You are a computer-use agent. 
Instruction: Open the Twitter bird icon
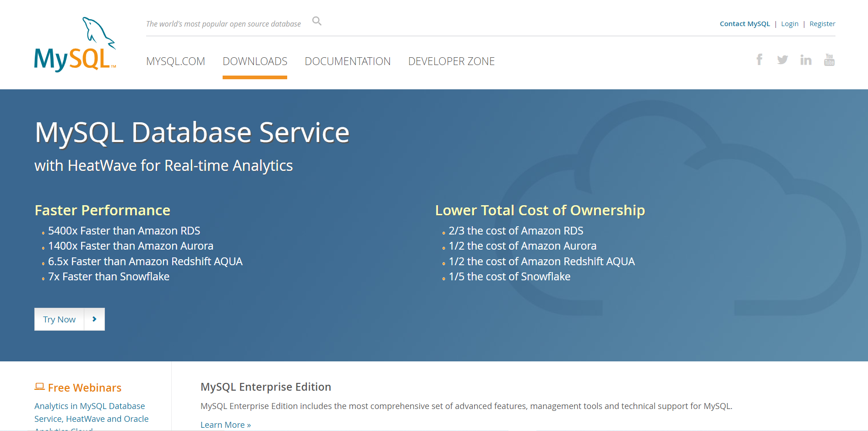(782, 60)
